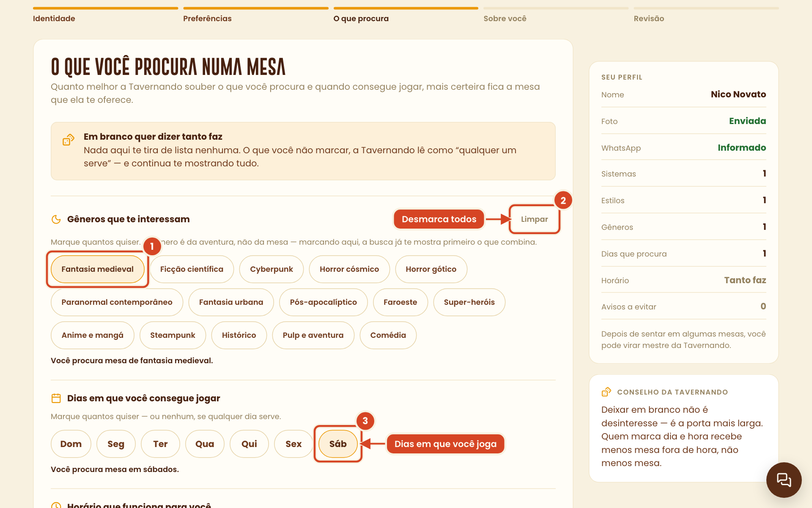Enable the Pulp e aventura chip

click(313, 335)
